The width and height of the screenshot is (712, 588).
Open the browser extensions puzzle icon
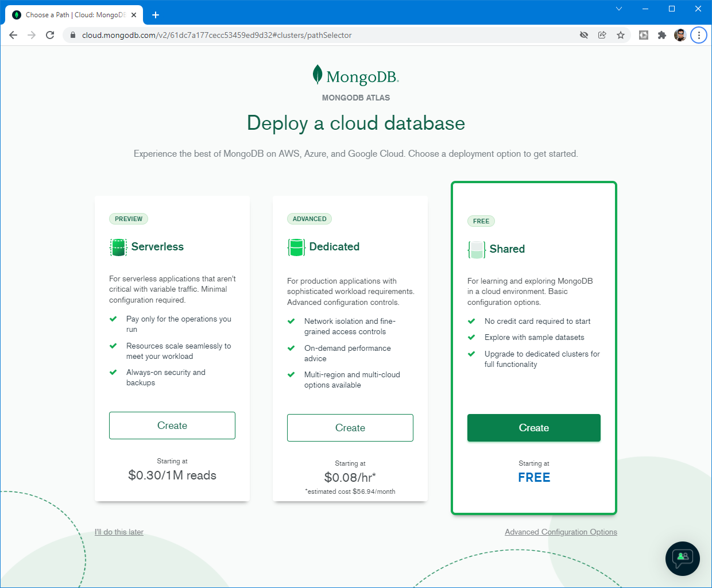point(661,35)
